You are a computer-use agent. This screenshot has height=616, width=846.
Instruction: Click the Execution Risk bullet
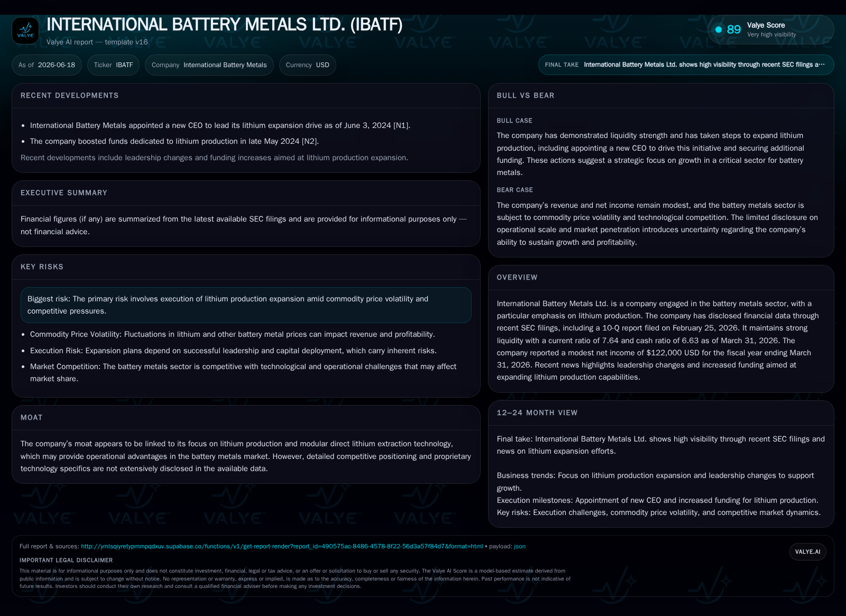tap(233, 351)
